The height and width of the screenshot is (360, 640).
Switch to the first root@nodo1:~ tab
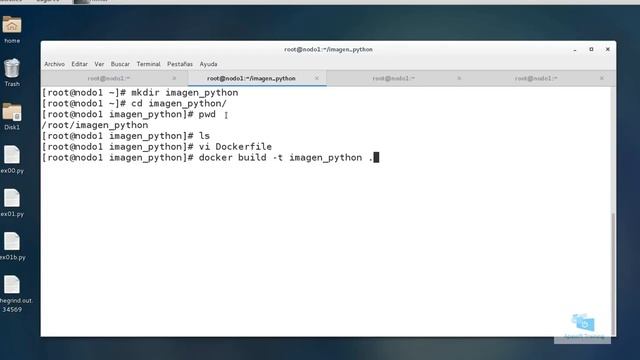(x=109, y=78)
